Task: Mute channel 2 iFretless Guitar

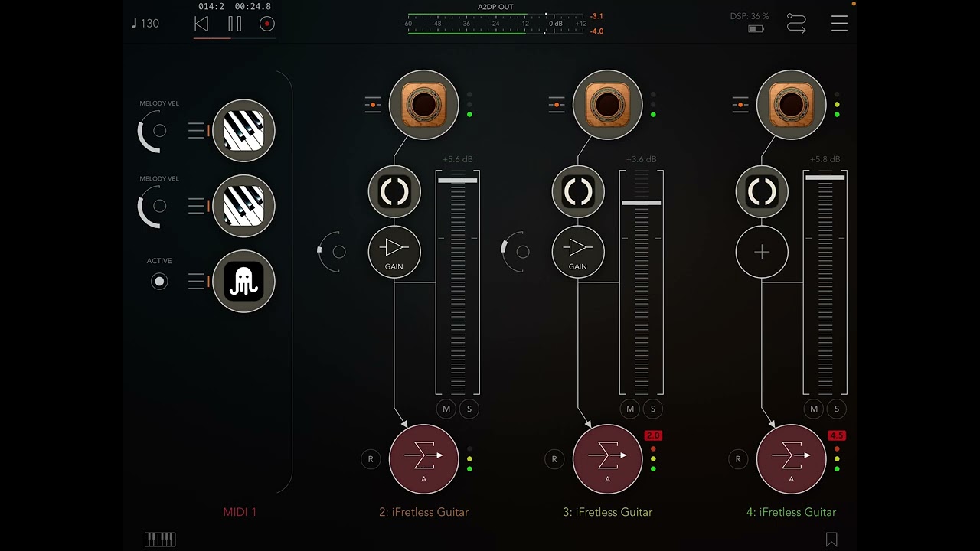Action: pyautogui.click(x=446, y=409)
